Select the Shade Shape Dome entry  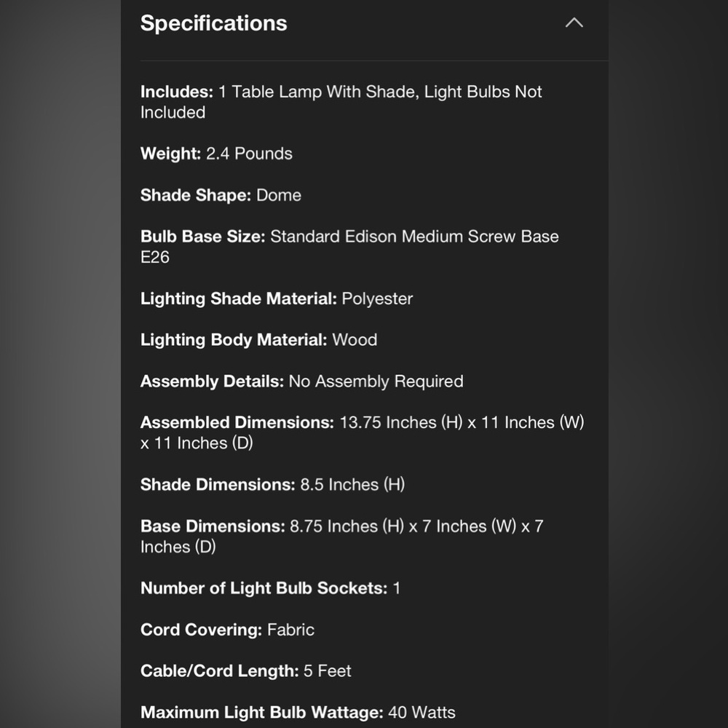click(221, 195)
